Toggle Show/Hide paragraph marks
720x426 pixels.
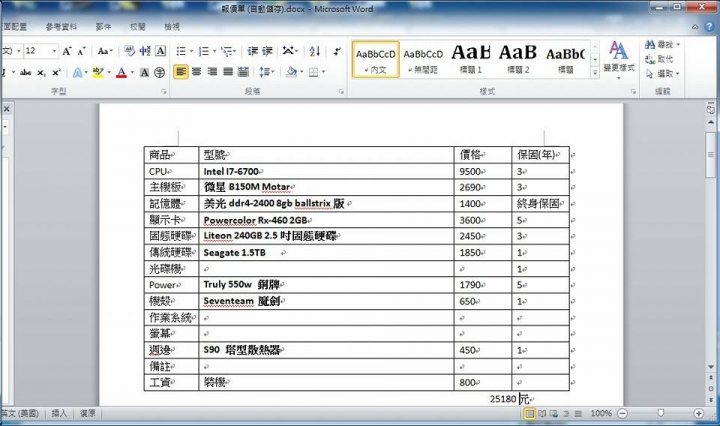[337, 51]
